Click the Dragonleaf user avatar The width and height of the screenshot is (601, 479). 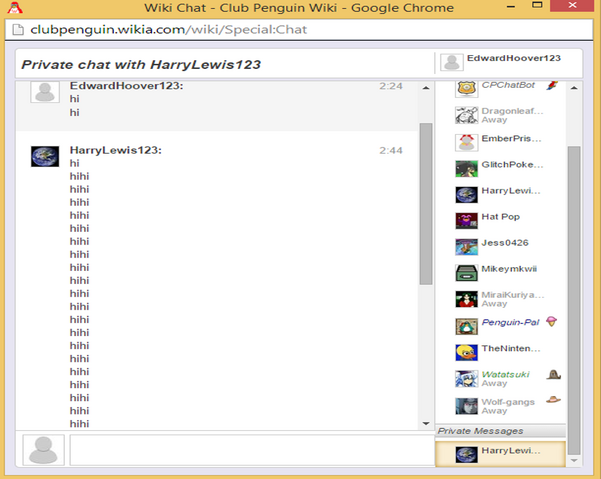[466, 115]
